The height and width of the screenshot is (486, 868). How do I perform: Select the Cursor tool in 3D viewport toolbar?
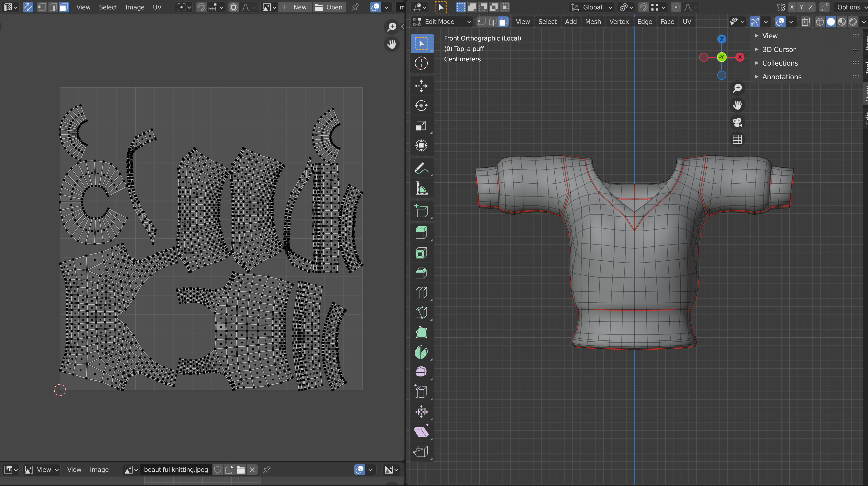421,63
